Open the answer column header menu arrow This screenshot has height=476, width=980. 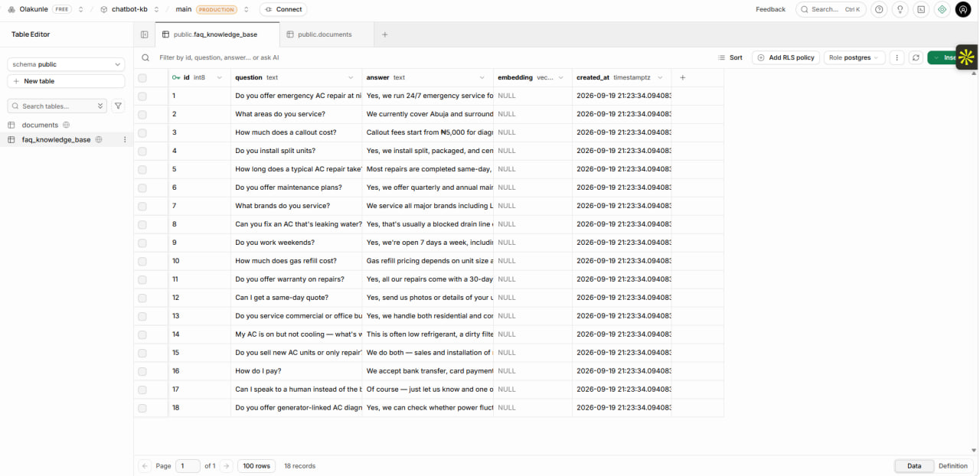[482, 77]
